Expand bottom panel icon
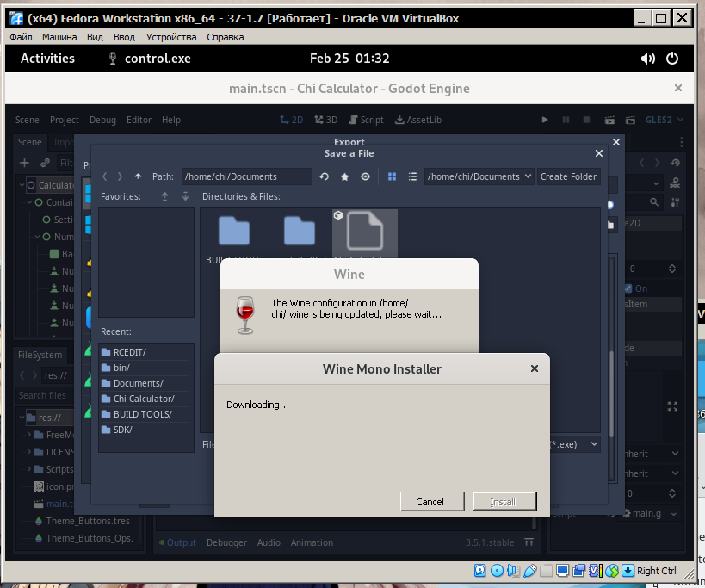 click(529, 542)
